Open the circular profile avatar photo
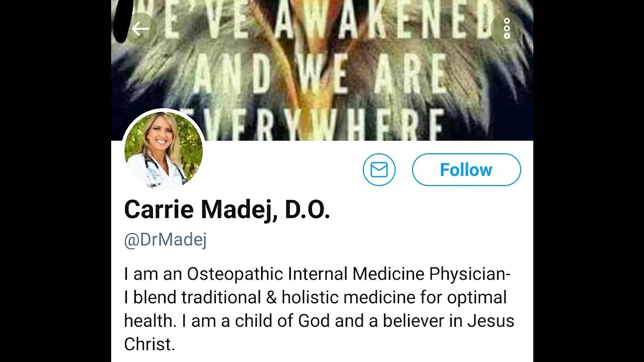The width and height of the screenshot is (644, 362). point(164,150)
